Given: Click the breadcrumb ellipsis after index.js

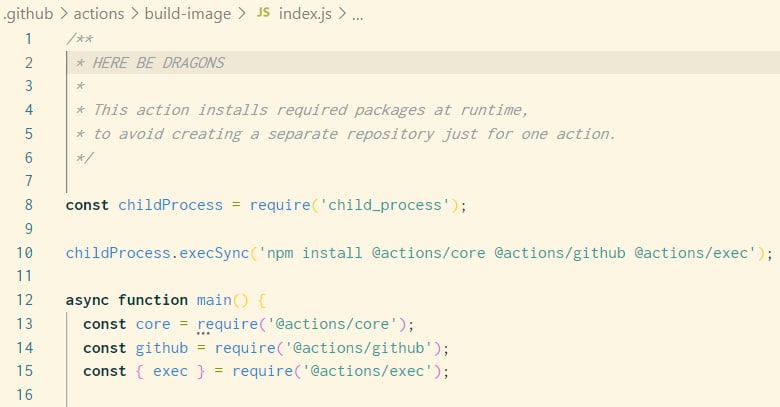Looking at the screenshot, I should [357, 16].
